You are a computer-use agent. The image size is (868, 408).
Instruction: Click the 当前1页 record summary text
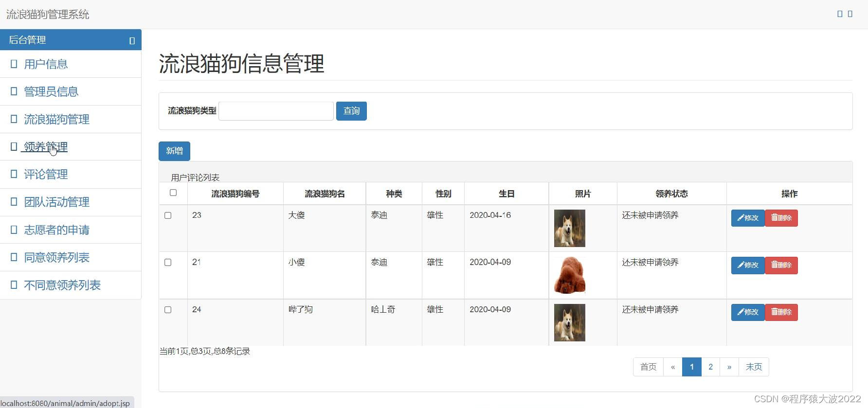(204, 351)
